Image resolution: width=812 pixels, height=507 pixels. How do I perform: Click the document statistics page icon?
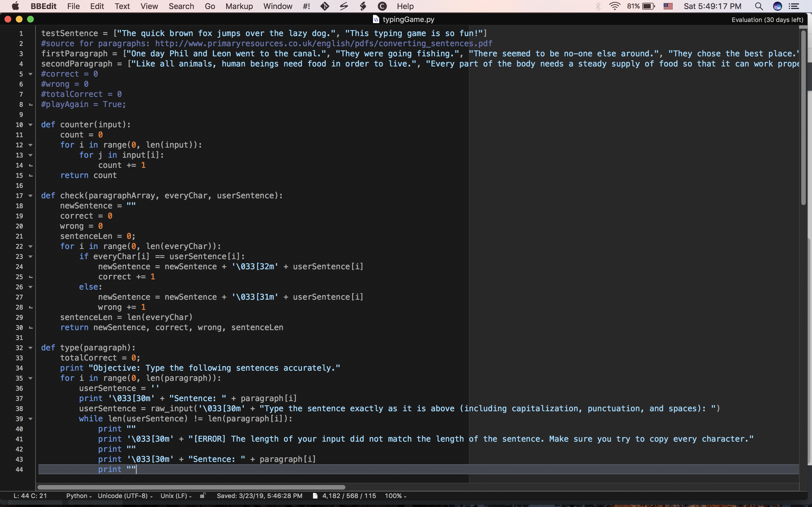(x=315, y=496)
